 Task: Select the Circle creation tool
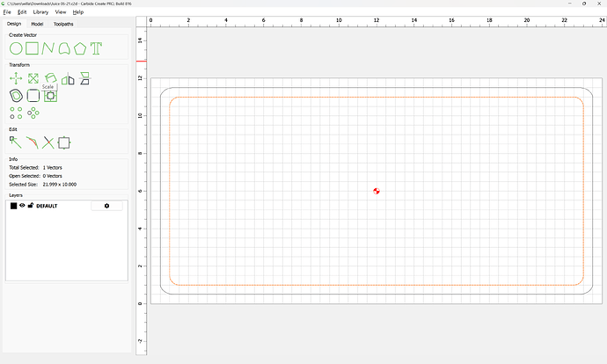point(16,48)
